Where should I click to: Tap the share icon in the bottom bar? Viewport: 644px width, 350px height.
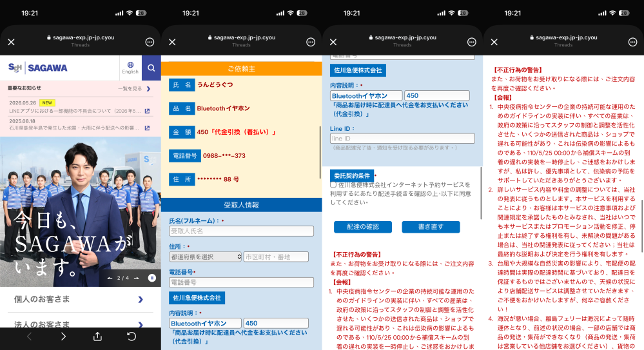pos(97,336)
